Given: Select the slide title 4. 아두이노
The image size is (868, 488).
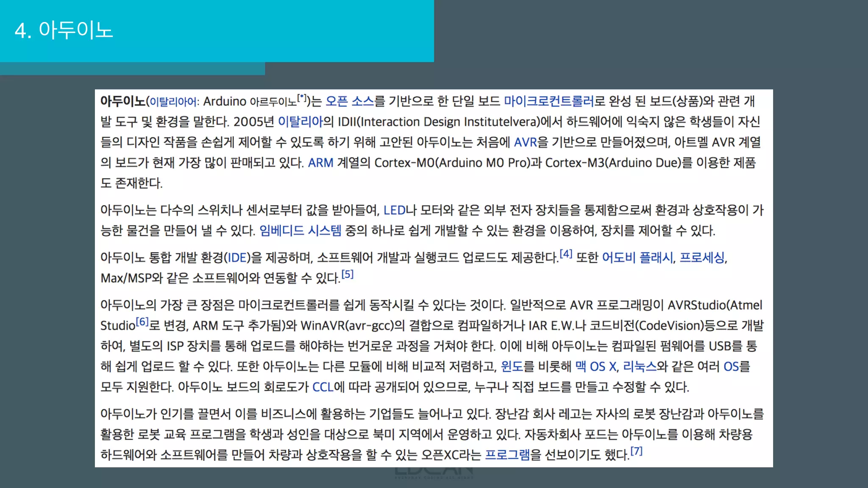Looking at the screenshot, I should [x=64, y=30].
